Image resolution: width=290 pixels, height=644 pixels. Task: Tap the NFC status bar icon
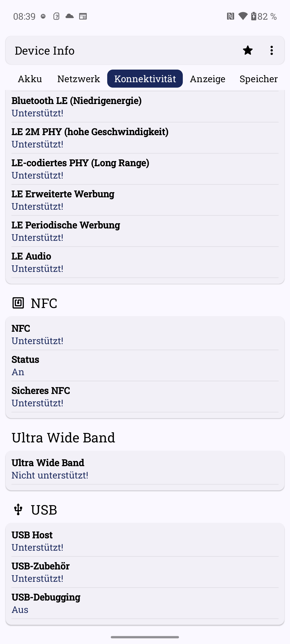point(230,16)
